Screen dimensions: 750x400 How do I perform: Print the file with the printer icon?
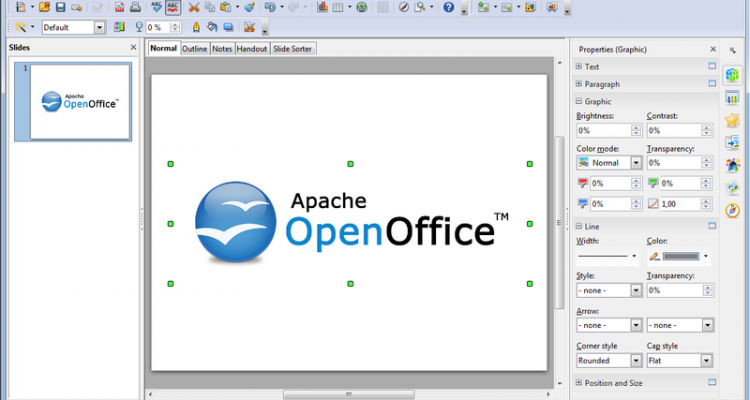(135, 7)
